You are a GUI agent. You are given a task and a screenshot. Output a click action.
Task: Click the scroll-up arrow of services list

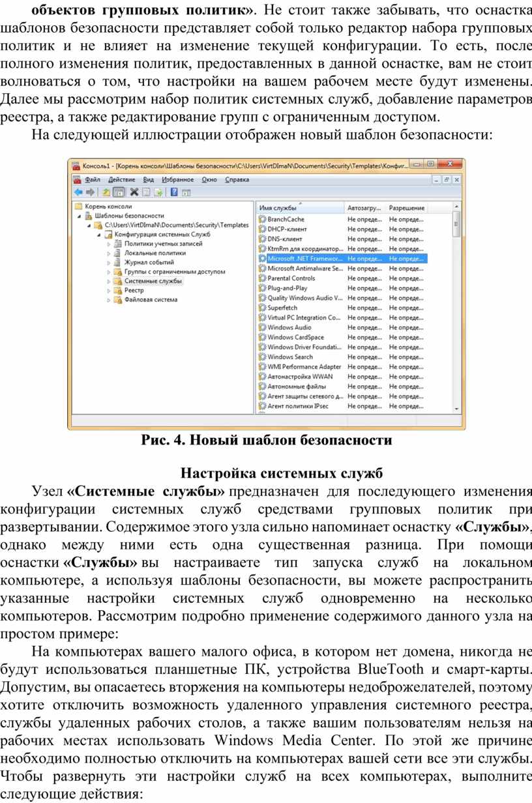click(457, 207)
